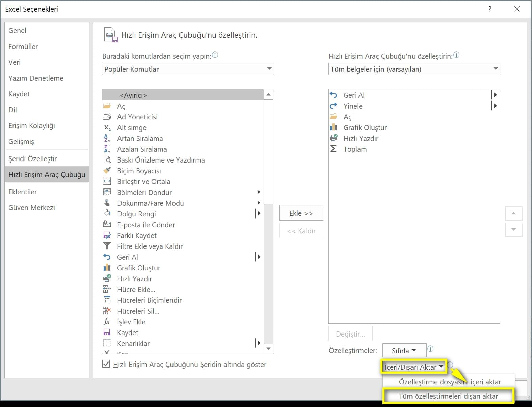This screenshot has width=532, height=407.
Task: Click commands list scrollbar down arrow
Action: click(x=268, y=349)
